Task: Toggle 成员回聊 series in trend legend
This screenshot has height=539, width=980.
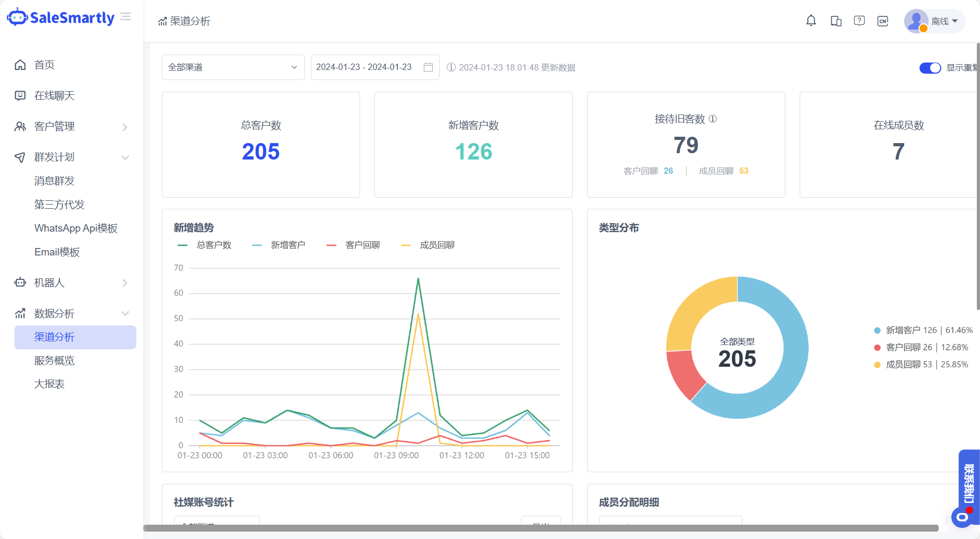Action: pos(427,245)
